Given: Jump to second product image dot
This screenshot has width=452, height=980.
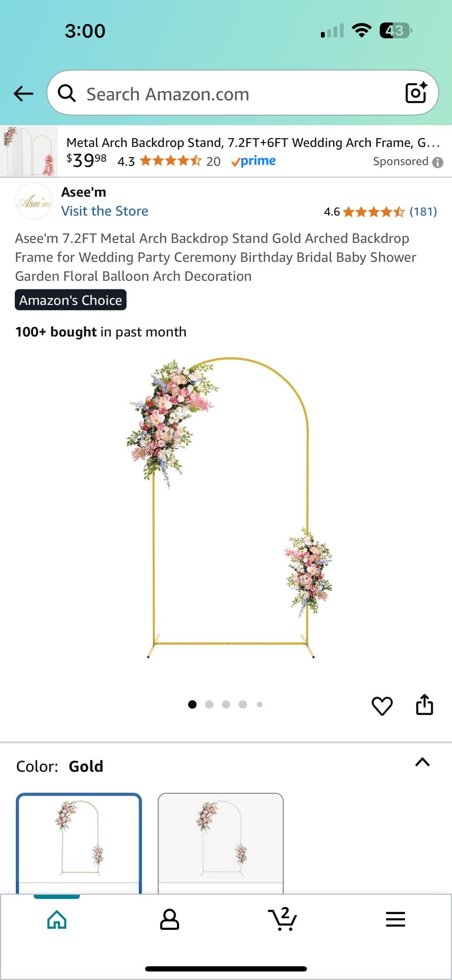Looking at the screenshot, I should pos(209,704).
